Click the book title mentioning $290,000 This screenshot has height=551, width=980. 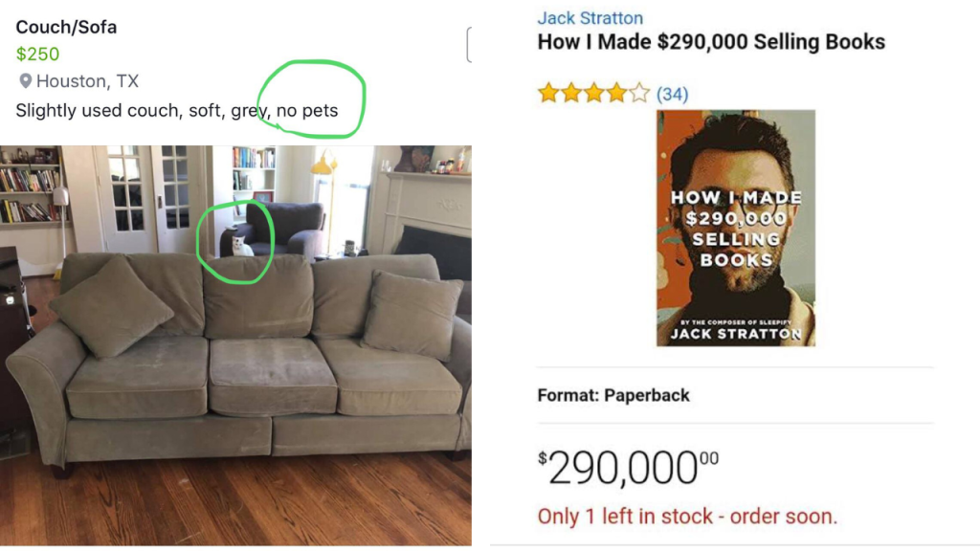pyautogui.click(x=711, y=42)
